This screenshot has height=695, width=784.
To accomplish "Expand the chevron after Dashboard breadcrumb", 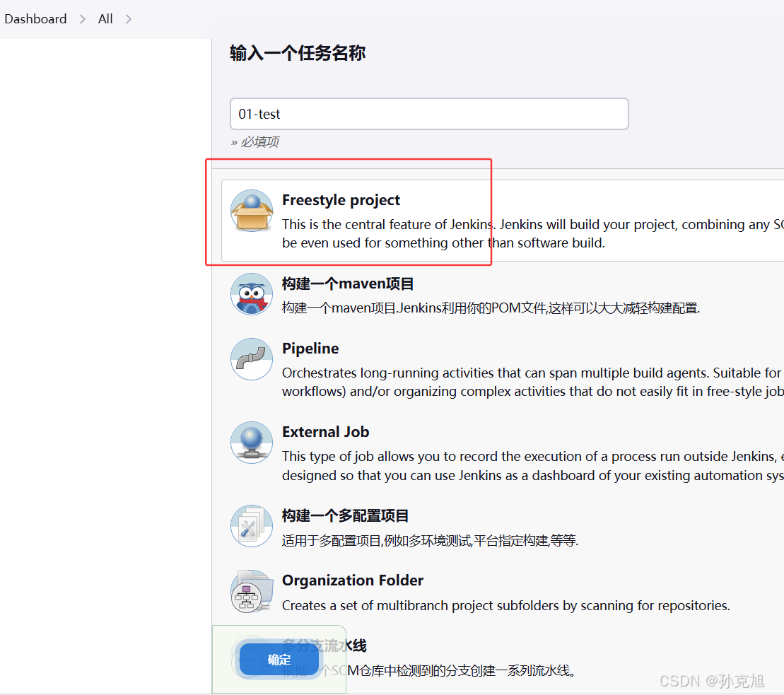I will tap(83, 19).
